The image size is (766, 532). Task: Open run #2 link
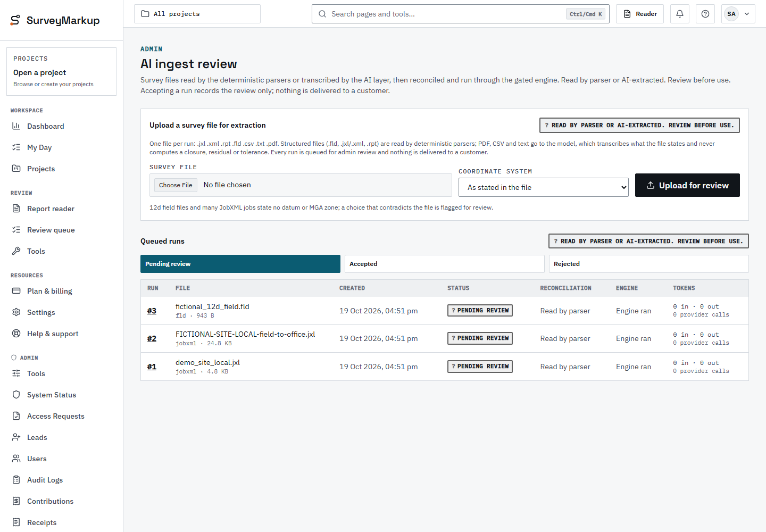[152, 338]
